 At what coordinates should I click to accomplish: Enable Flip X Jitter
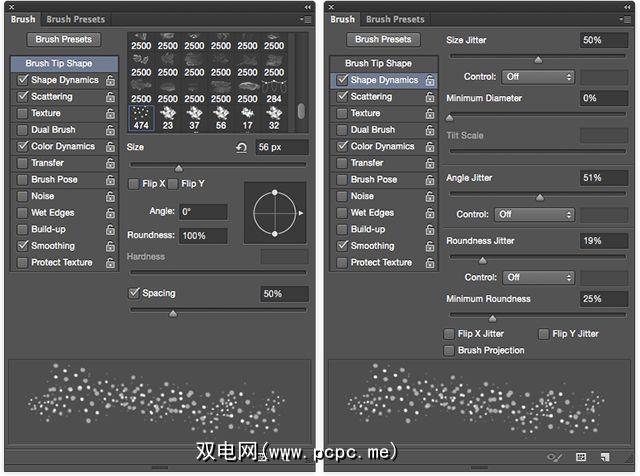449,334
